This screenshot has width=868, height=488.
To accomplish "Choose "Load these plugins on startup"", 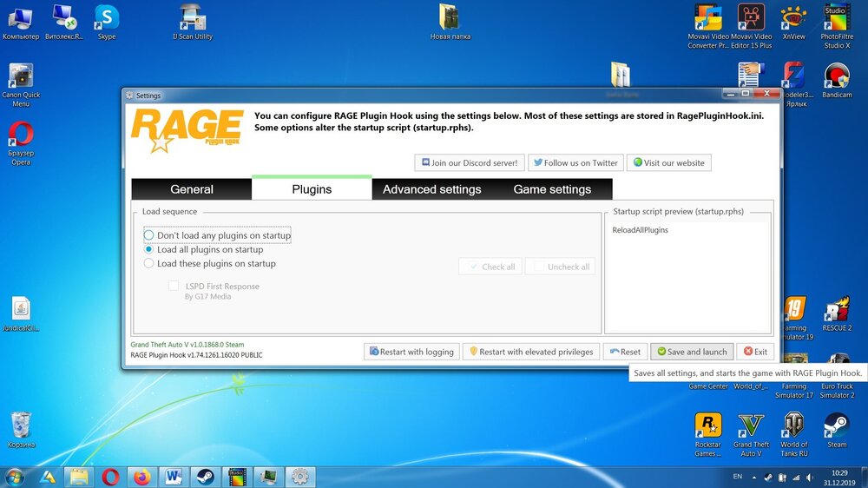I will coord(209,264).
